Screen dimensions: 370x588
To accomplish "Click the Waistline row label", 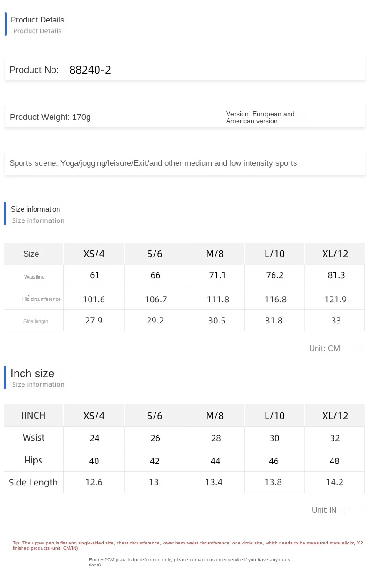I will pos(34,277).
